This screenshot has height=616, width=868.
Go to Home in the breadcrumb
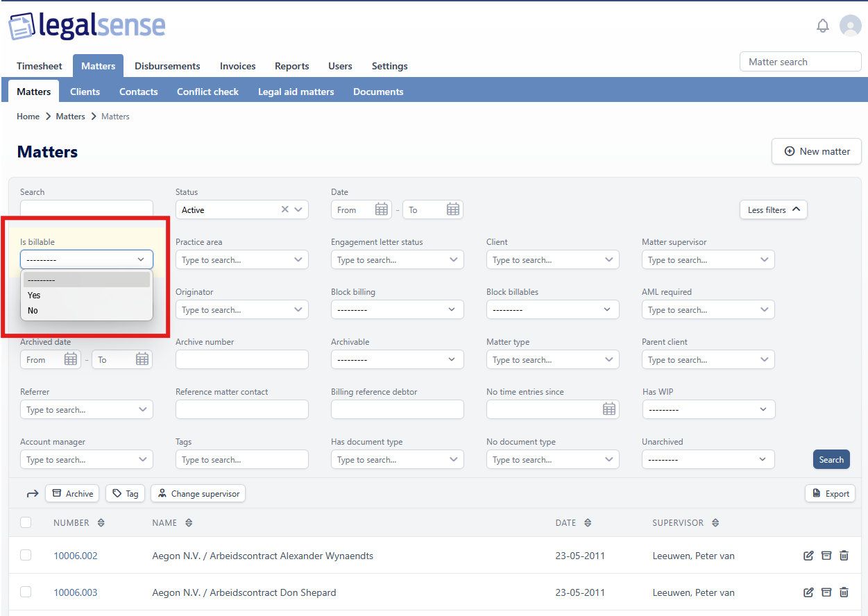pyautogui.click(x=28, y=117)
